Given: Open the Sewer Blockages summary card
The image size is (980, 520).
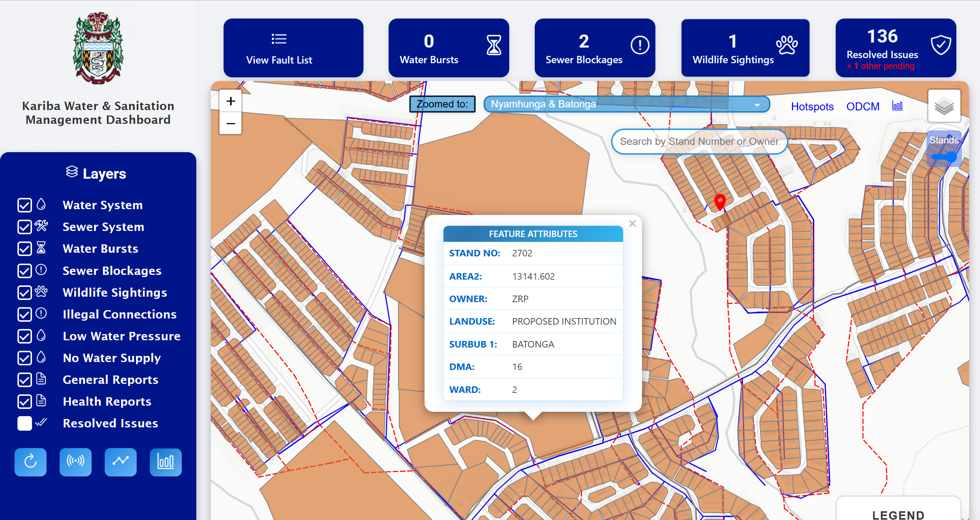Looking at the screenshot, I should (594, 48).
